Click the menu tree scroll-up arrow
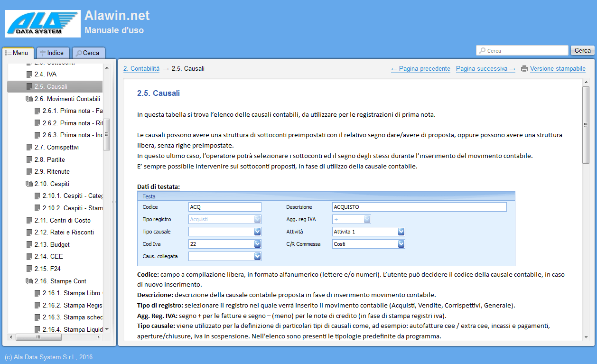Screen dimensions: 597x364 click(x=107, y=68)
